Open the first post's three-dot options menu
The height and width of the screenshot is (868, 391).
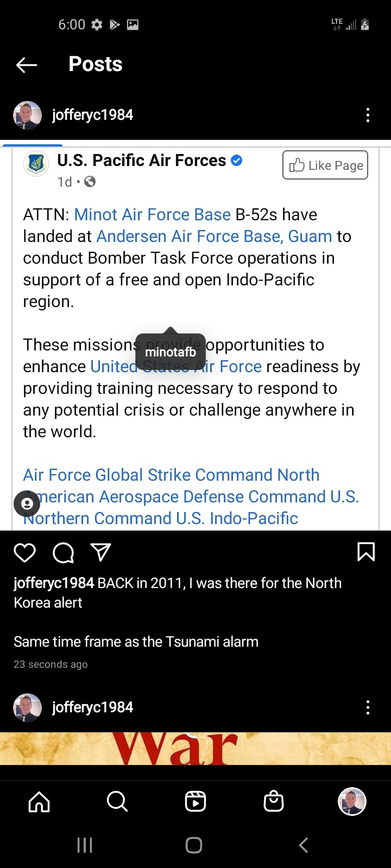(x=368, y=115)
